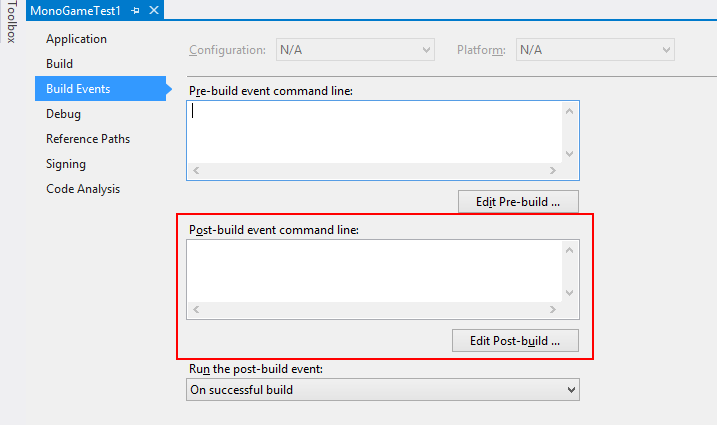Viewport: 717px width, 425px height.
Task: Pin the MonoGameTest1 tab
Action: [135, 10]
